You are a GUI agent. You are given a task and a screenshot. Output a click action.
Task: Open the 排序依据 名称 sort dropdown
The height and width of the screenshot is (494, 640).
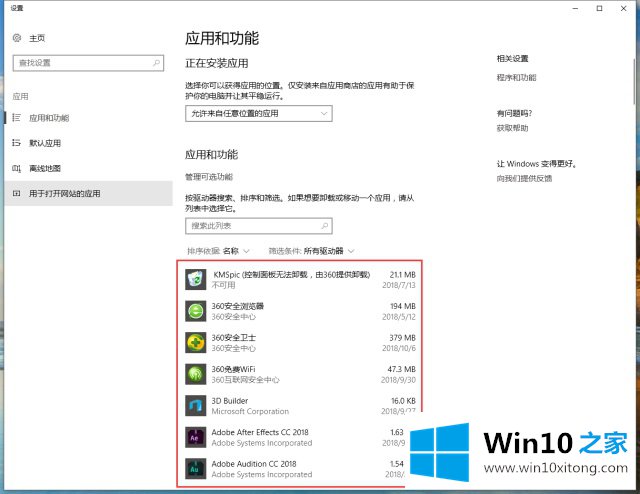(x=218, y=251)
